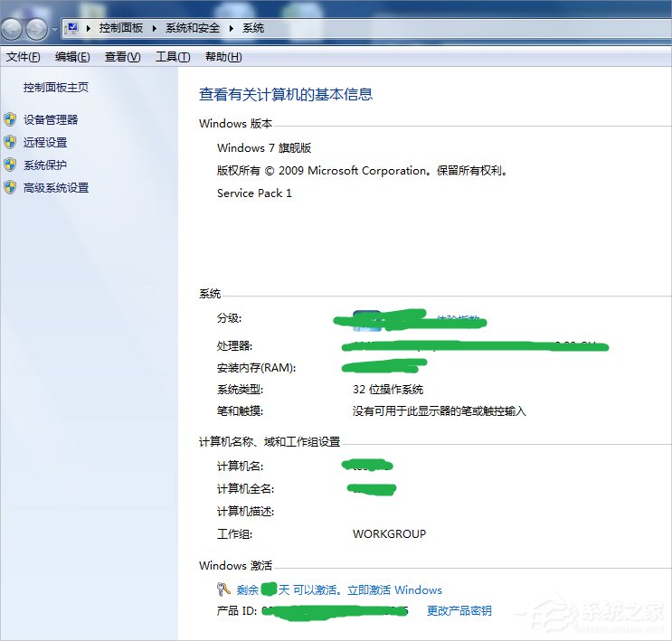Open the 帮助(H) menu

pos(223,57)
